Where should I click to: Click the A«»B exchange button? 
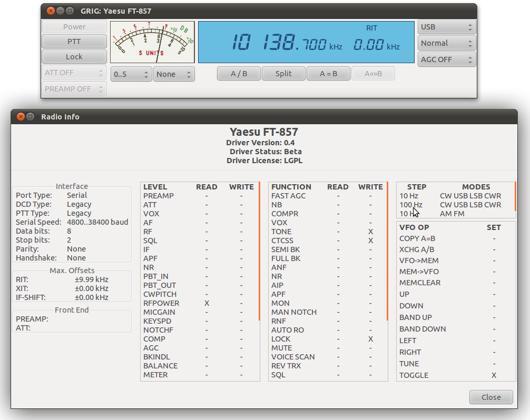pyautogui.click(x=373, y=74)
